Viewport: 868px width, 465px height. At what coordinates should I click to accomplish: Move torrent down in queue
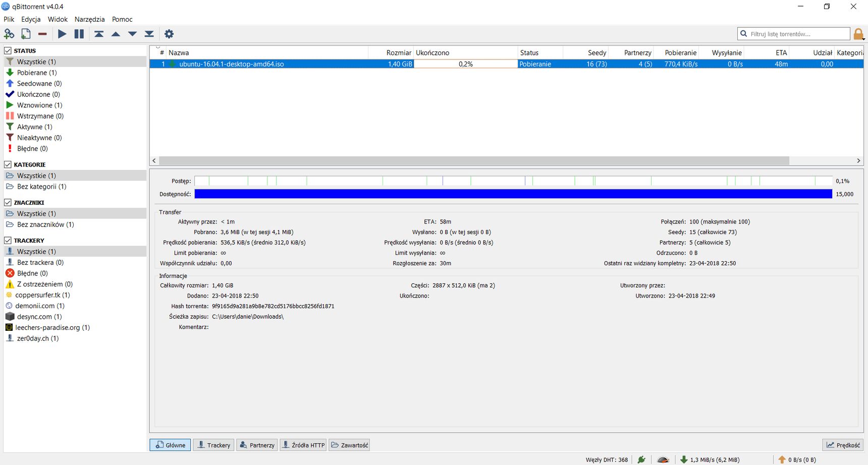click(132, 34)
